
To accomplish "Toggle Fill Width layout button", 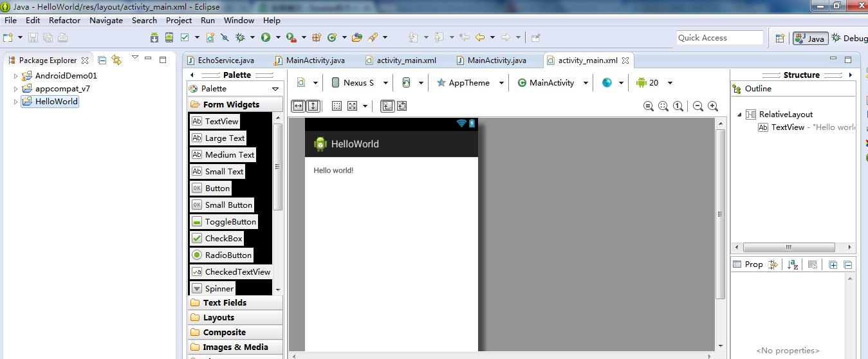I will pos(298,106).
